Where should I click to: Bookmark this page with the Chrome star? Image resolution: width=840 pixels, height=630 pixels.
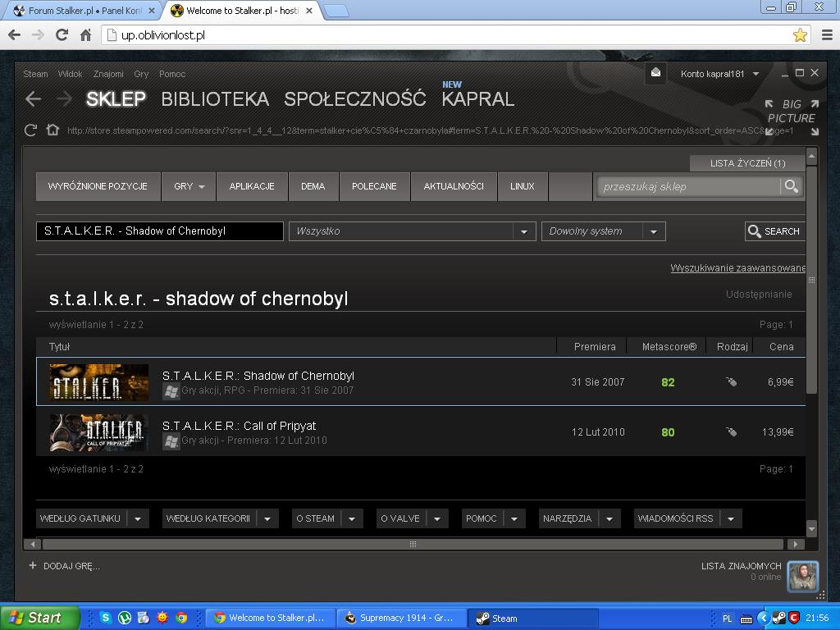[x=800, y=35]
